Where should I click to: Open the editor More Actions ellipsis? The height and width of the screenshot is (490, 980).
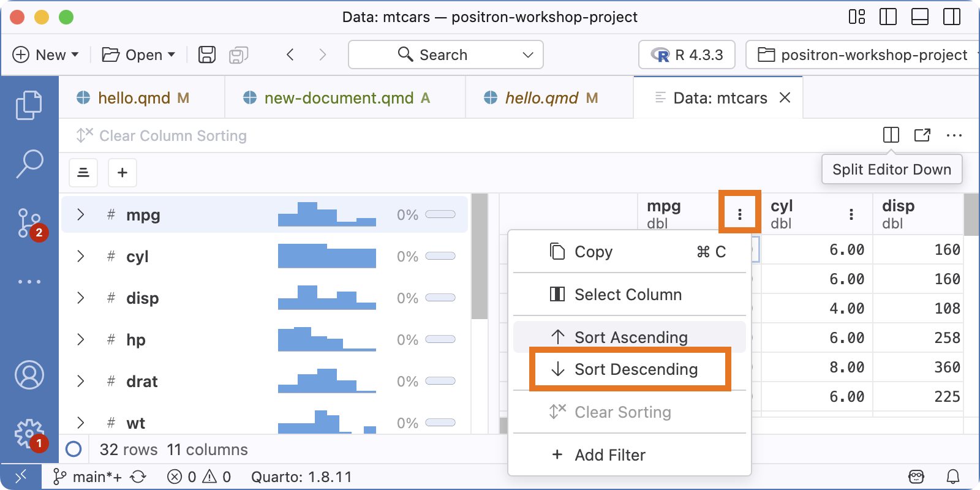[954, 135]
